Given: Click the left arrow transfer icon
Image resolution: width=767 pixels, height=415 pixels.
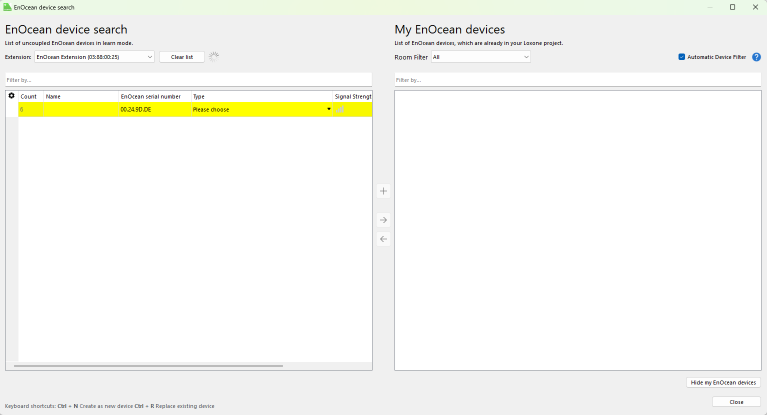Looking at the screenshot, I should [383, 239].
